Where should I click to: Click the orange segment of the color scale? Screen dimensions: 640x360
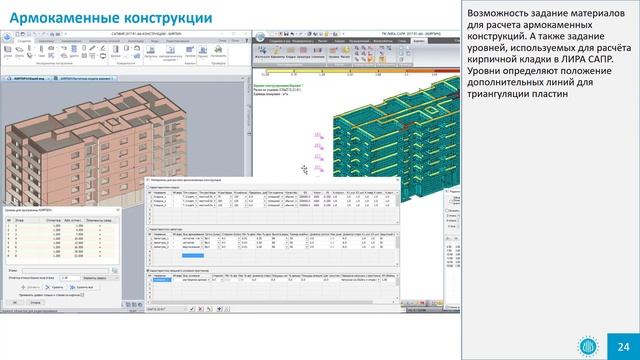(x=392, y=71)
